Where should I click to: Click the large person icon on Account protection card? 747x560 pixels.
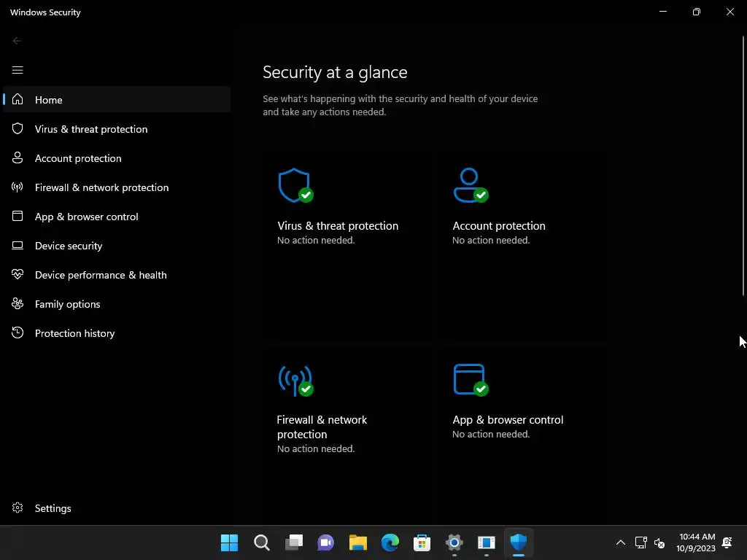click(471, 185)
